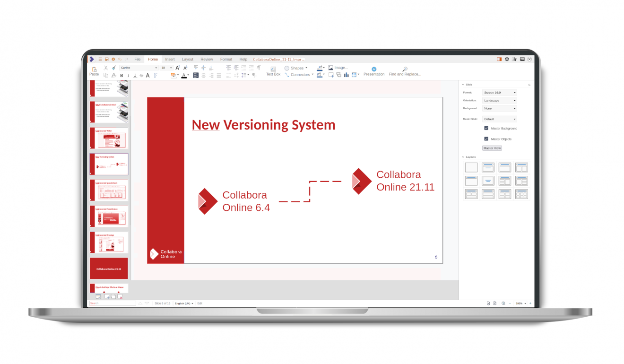The height and width of the screenshot is (364, 624).
Task: Increase font size with large A icon
Action: pos(178,68)
